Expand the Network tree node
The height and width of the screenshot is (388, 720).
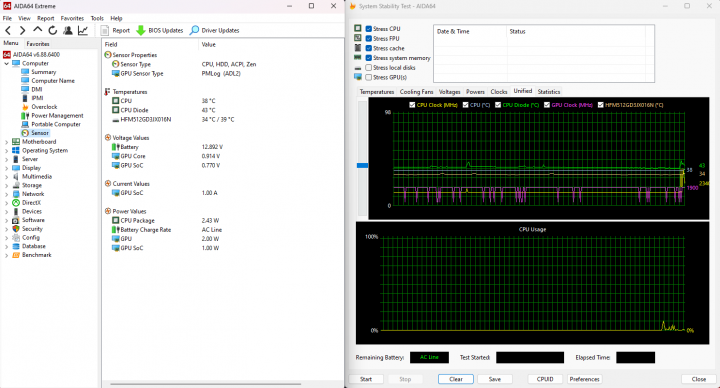pos(6,195)
